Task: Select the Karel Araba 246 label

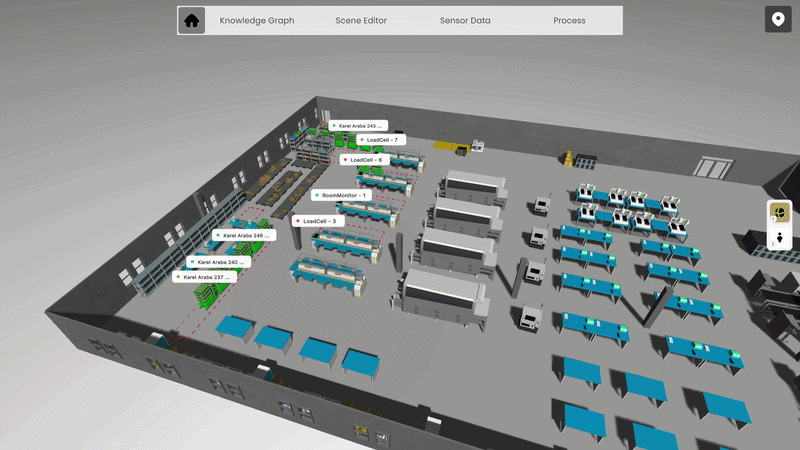Action: (x=244, y=236)
